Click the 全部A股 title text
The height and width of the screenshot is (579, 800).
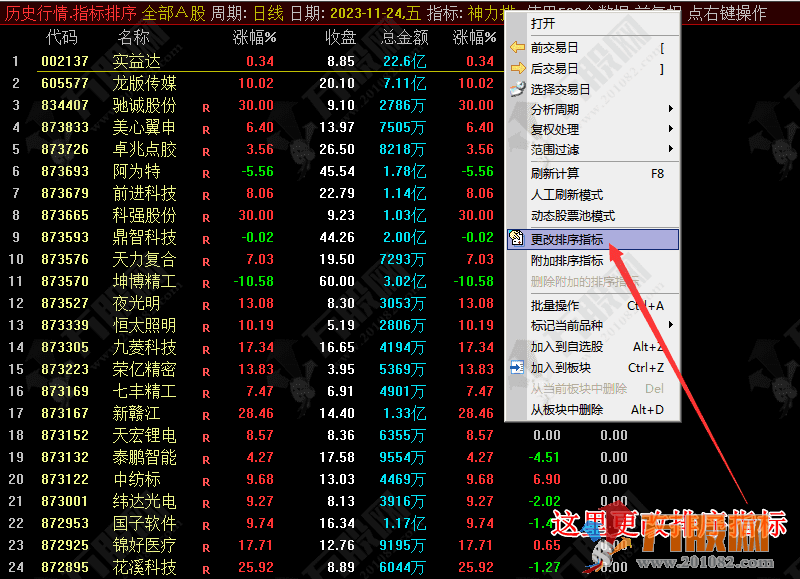click(173, 13)
